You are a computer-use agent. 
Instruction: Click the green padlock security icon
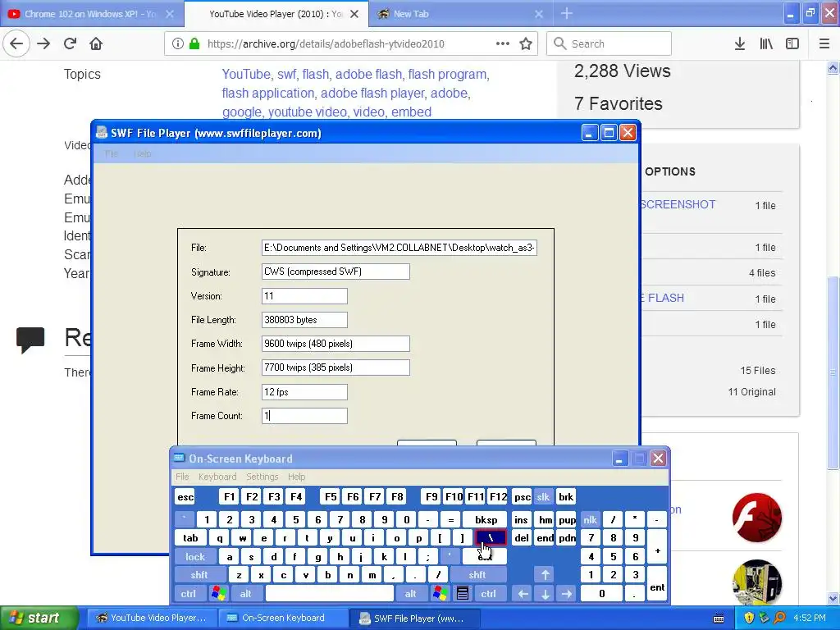coord(194,43)
